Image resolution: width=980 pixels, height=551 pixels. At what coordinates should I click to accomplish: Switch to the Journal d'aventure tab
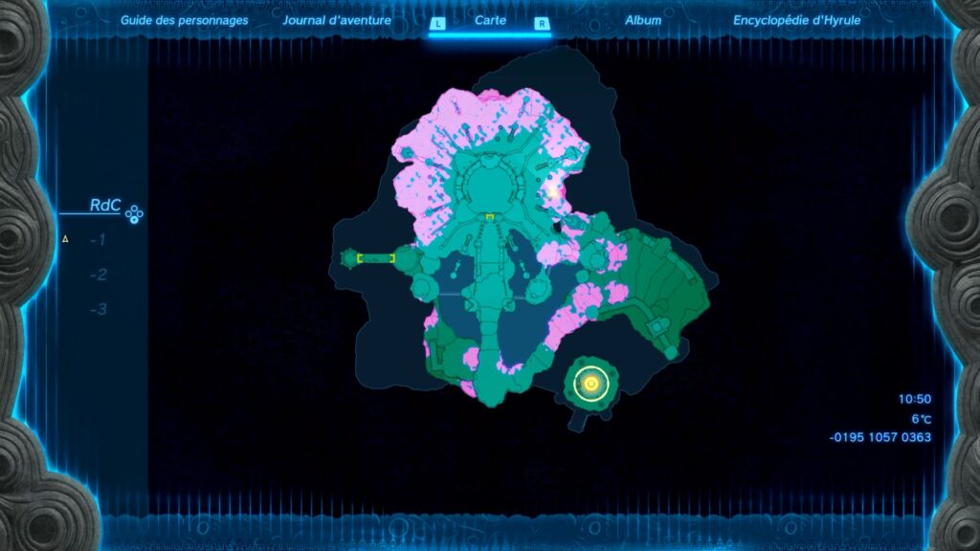pos(336,21)
